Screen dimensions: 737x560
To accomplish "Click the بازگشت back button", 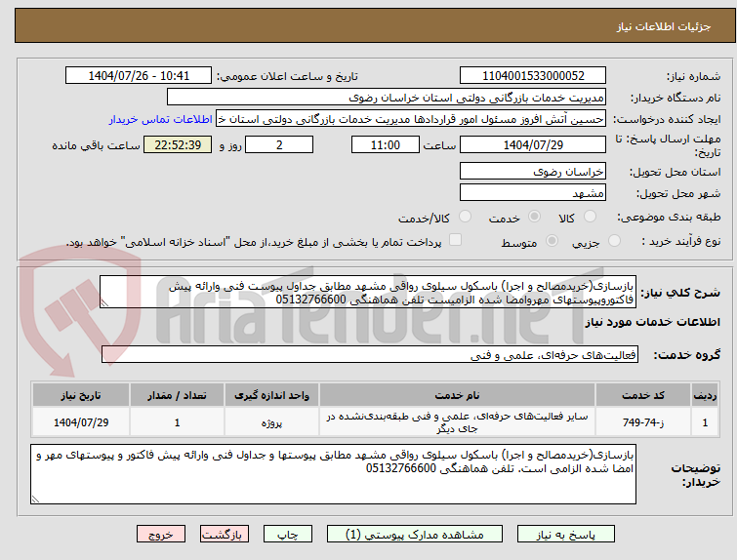I will coord(225,535).
